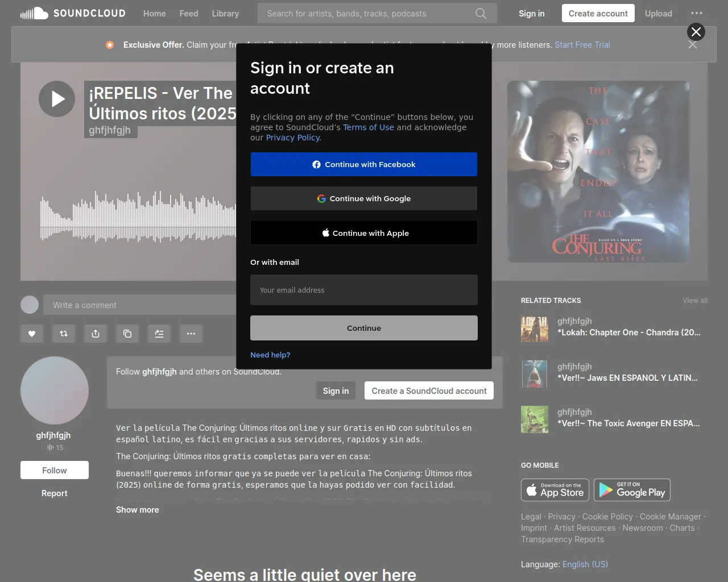The height and width of the screenshot is (582, 728).
Task: Like the track with heart icon
Action: click(32, 334)
